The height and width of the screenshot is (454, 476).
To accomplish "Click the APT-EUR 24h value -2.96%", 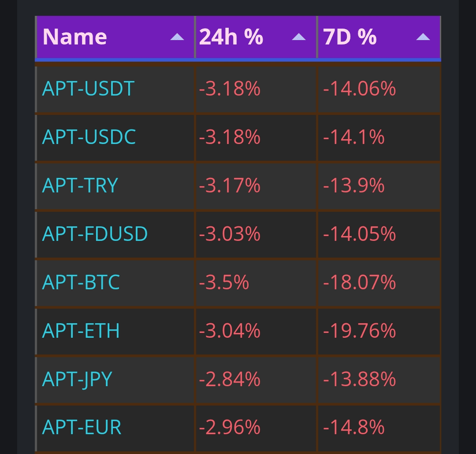I will tap(230, 428).
